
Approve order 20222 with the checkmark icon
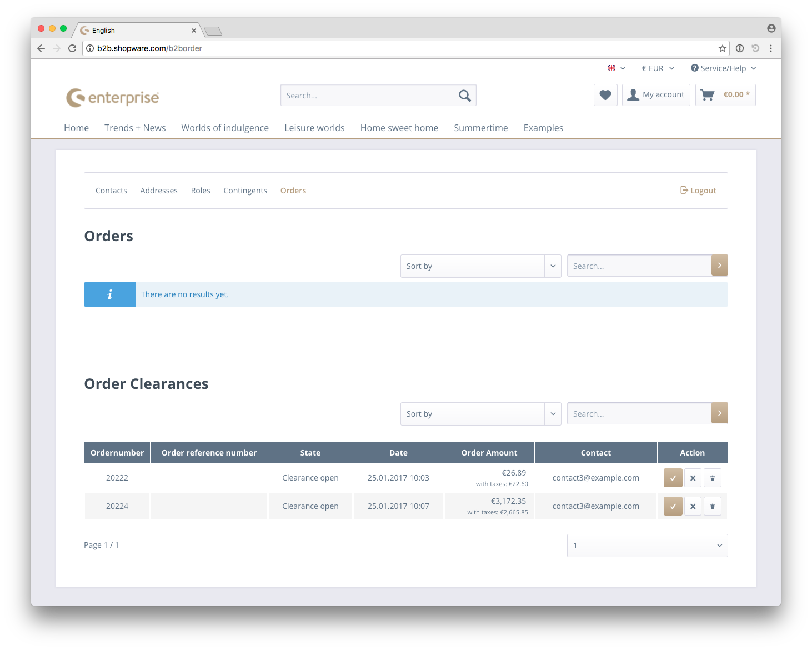point(673,478)
